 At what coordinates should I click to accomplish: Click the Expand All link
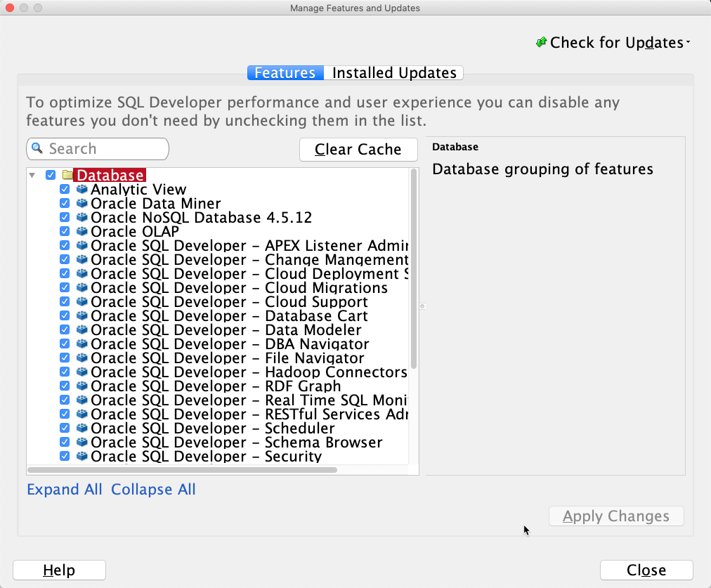(64, 489)
